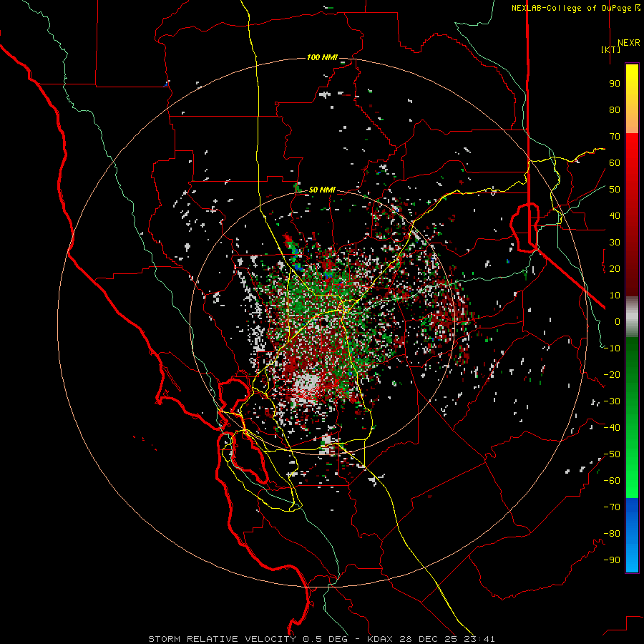The width and height of the screenshot is (644, 644).
Task: Click the 100 NMI range ring label
Action: coord(322,57)
